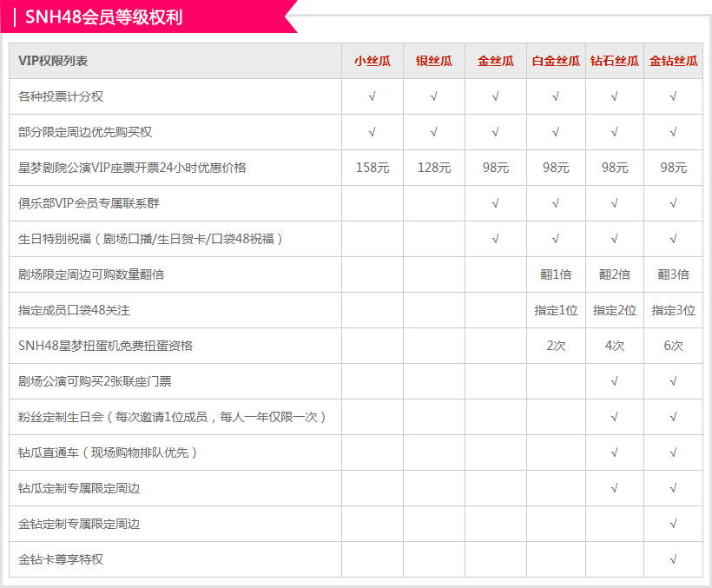Select the 部分限定周边优先购买权 row label

point(85,132)
